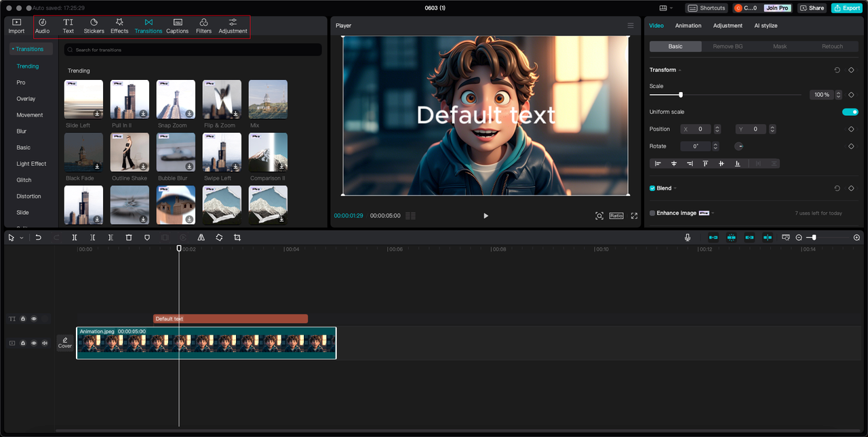Edit the Cover of the video track

click(65, 343)
